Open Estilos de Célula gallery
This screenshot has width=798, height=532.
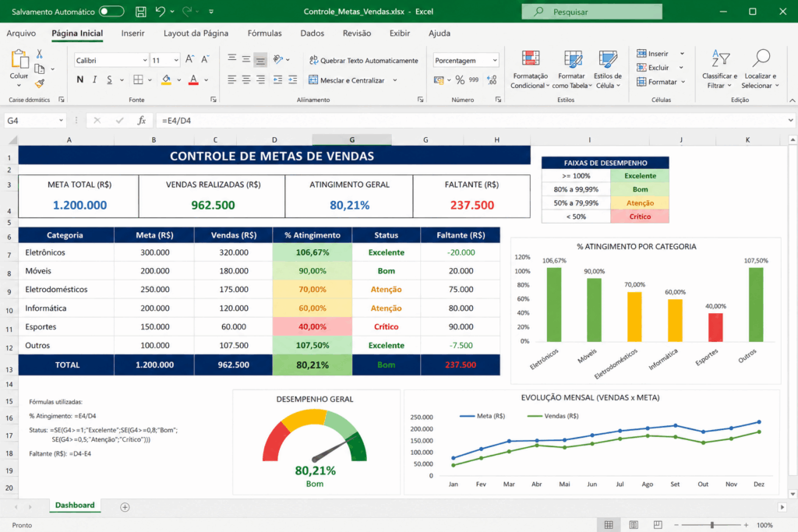click(608, 69)
